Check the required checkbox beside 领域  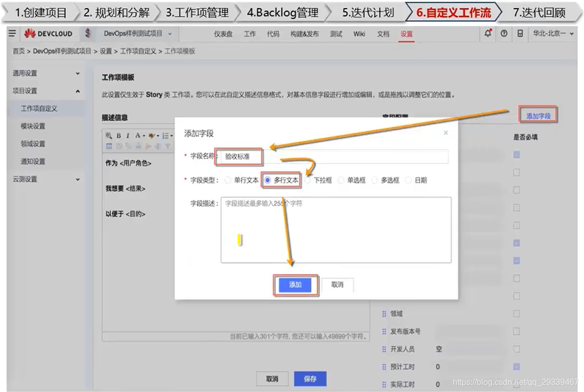point(516,314)
